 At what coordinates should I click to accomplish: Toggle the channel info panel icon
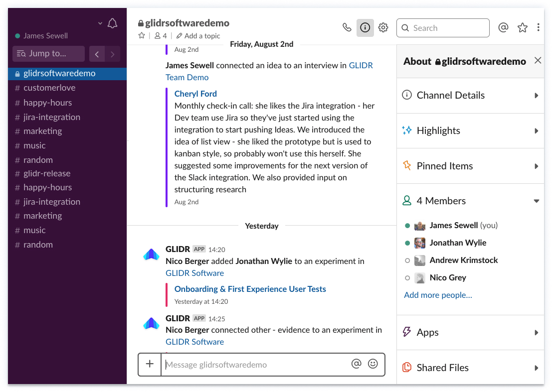(365, 27)
